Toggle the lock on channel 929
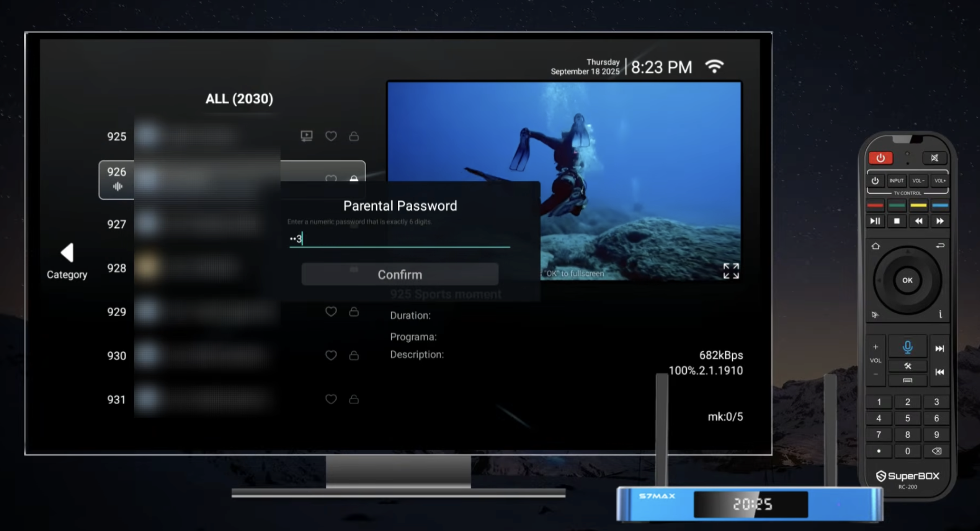Image resolution: width=980 pixels, height=531 pixels. (354, 312)
